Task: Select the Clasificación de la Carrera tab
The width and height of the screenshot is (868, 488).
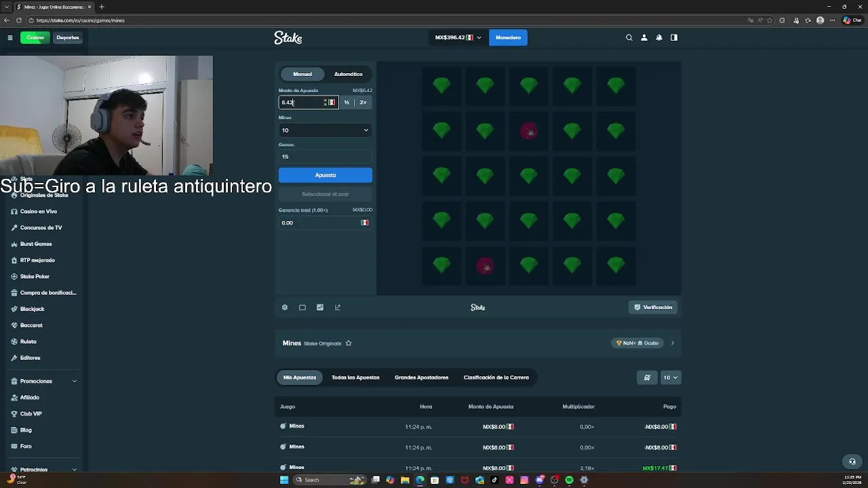Action: tap(496, 378)
